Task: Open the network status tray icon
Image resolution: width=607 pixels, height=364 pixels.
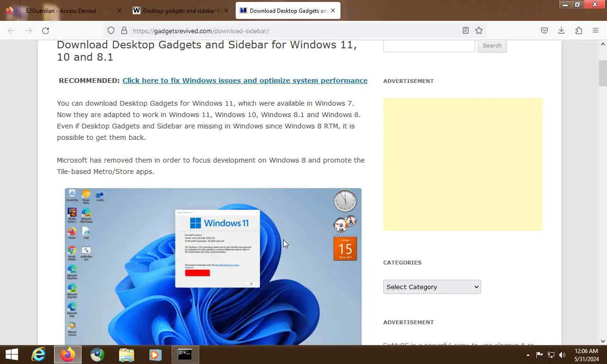Action: point(551,355)
